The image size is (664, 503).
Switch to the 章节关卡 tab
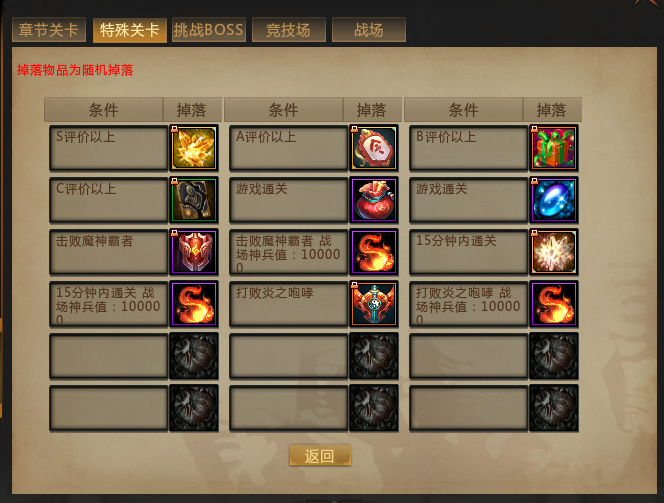point(49,30)
